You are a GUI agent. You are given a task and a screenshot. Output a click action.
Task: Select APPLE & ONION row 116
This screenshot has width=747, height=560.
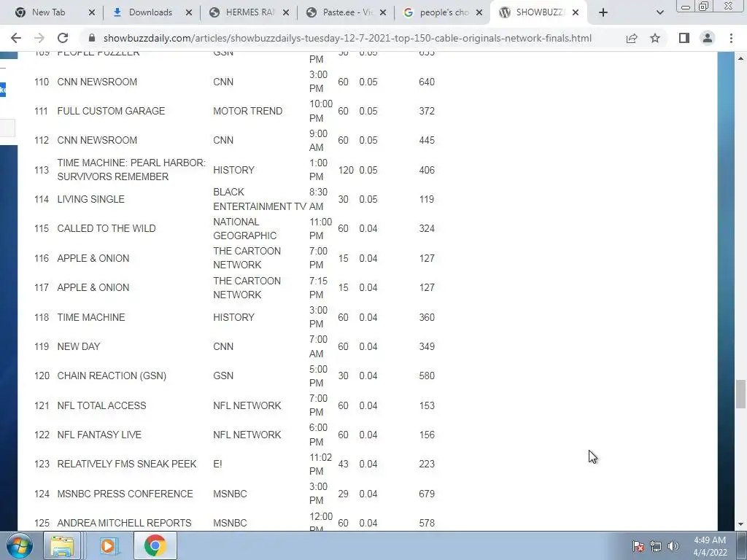pos(93,258)
